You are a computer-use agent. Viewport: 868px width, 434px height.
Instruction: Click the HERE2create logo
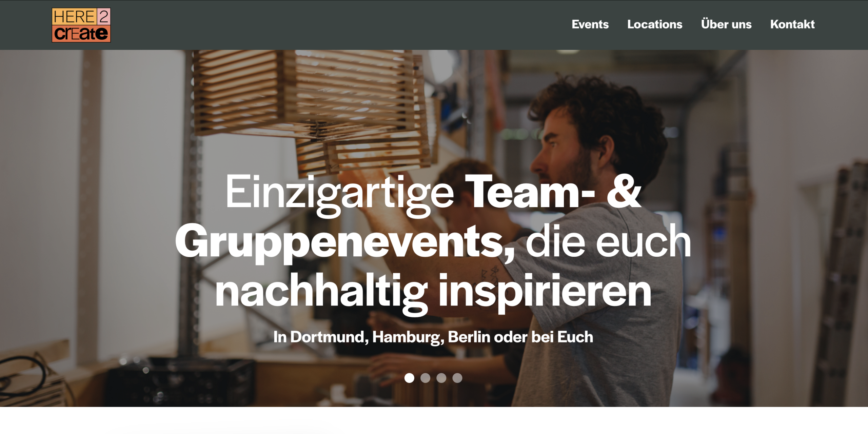pos(81,25)
